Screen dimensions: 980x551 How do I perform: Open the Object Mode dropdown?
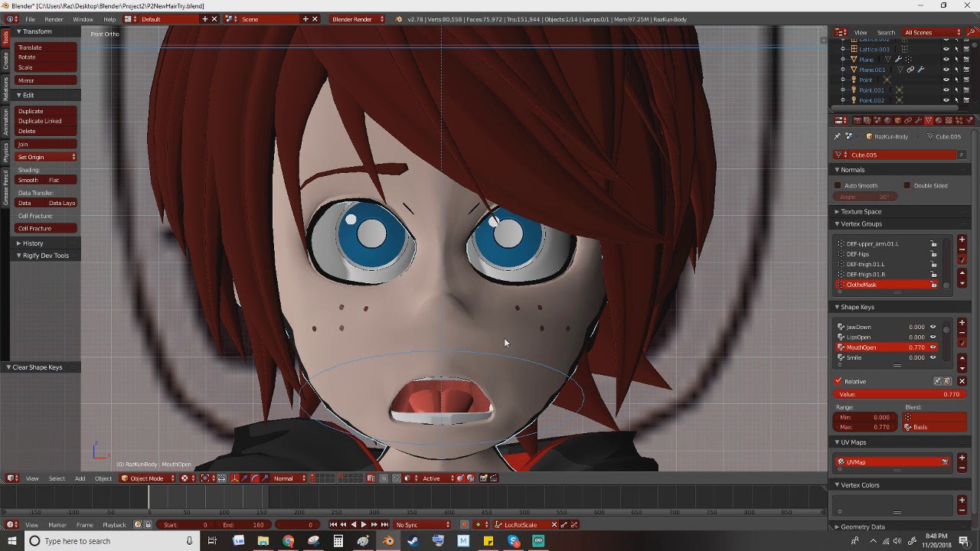tap(147, 478)
